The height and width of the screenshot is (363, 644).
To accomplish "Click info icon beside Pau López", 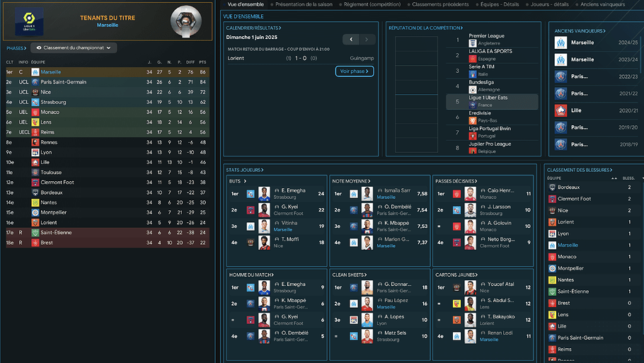I will tap(380, 301).
